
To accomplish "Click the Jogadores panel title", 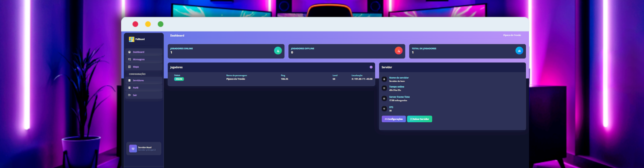I will (x=176, y=68).
